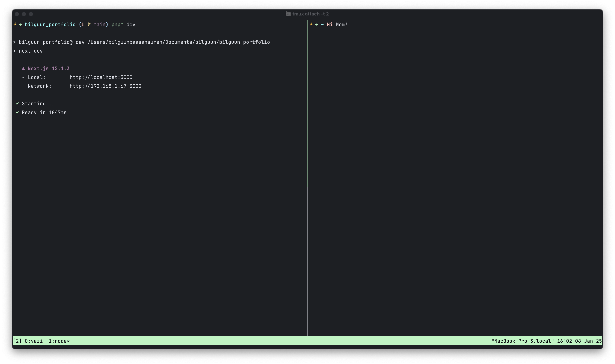The width and height of the screenshot is (615, 364).
Task: Click the 'Hi Mom!' text in right pane
Action: coord(337,24)
